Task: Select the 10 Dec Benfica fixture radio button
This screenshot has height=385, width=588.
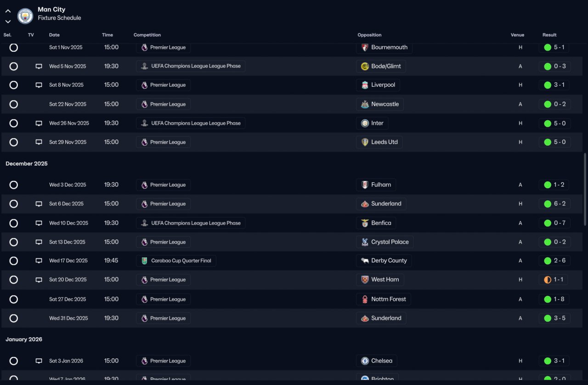Action: (14, 223)
